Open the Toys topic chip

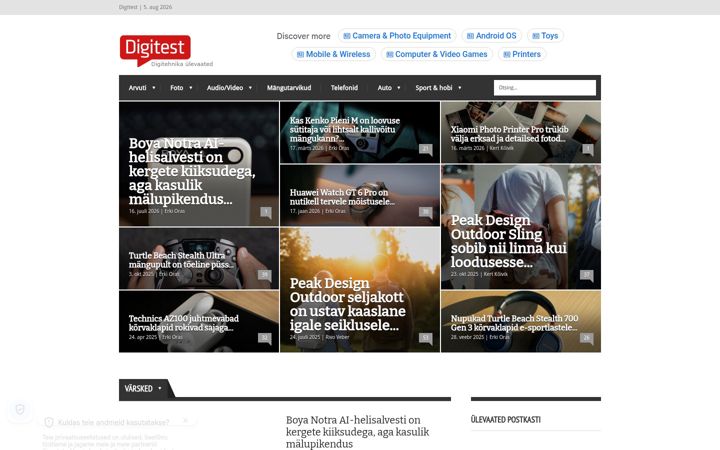point(545,36)
